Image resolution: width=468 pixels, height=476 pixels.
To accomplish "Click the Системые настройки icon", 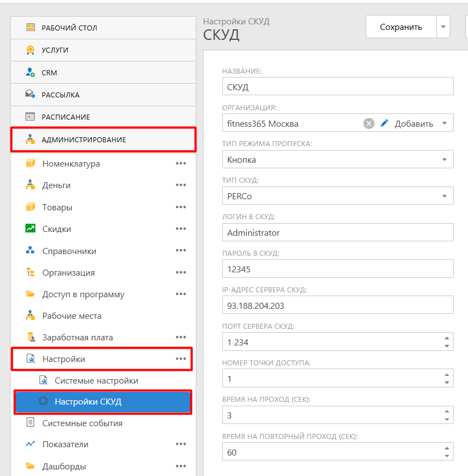I will click(43, 380).
